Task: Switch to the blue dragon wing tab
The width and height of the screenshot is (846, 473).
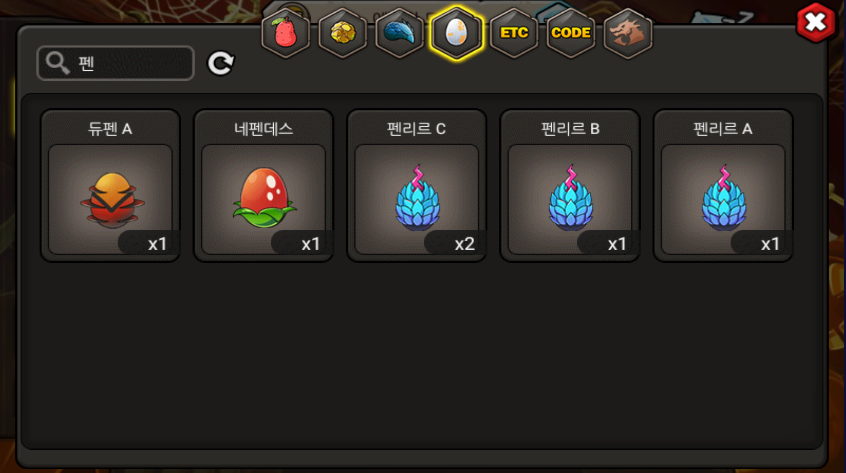Action: (x=400, y=33)
